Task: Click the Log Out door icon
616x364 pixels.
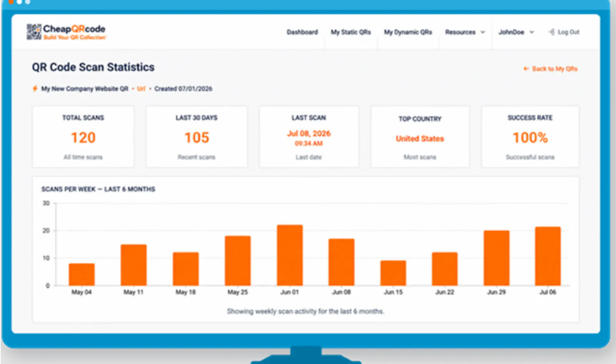Action: (x=551, y=32)
